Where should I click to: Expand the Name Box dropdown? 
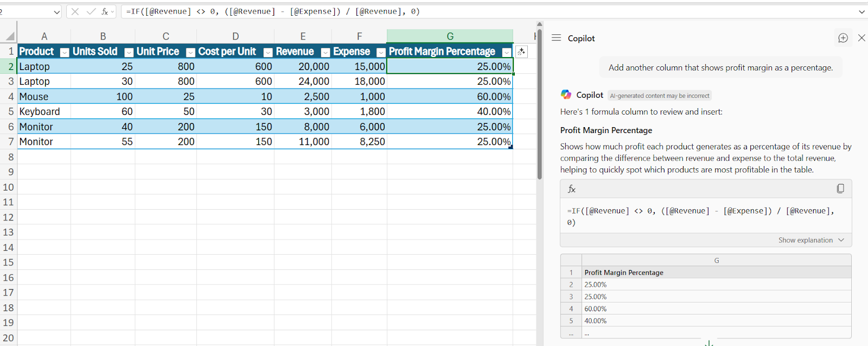point(57,11)
